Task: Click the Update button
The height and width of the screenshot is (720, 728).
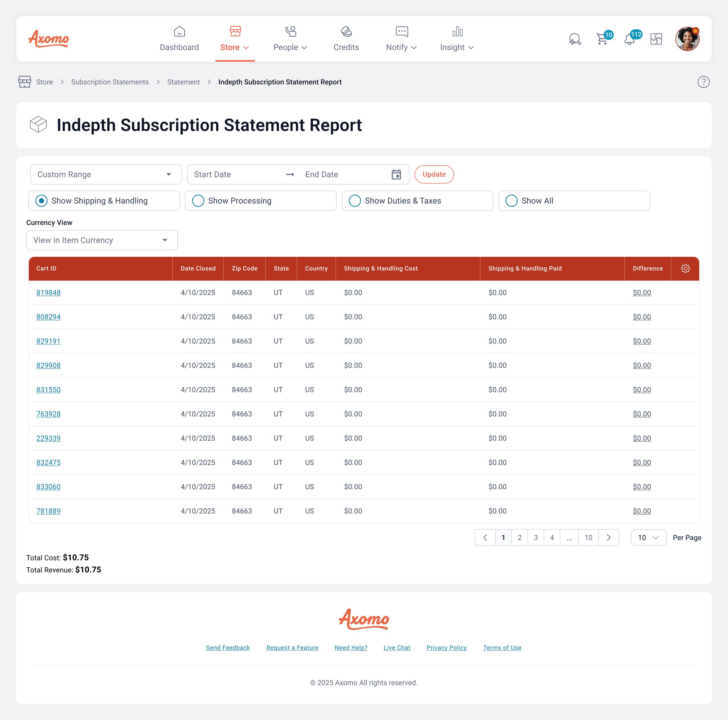Action: pos(434,174)
